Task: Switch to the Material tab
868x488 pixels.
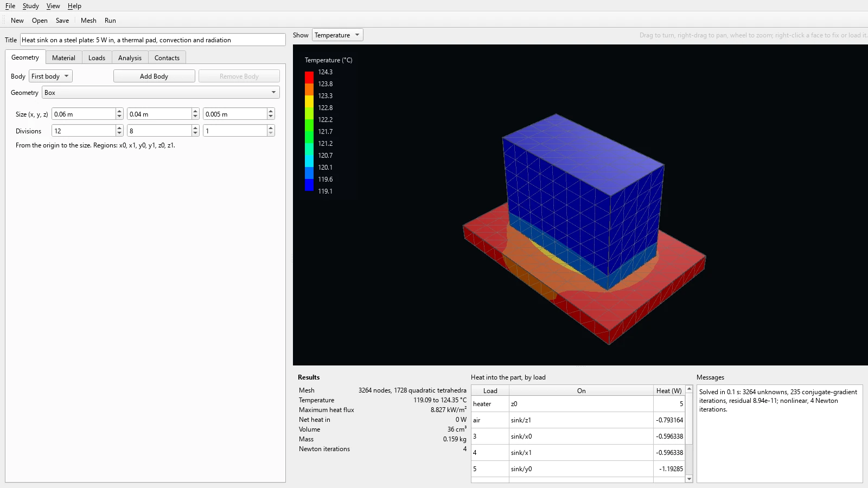Action: click(x=63, y=57)
